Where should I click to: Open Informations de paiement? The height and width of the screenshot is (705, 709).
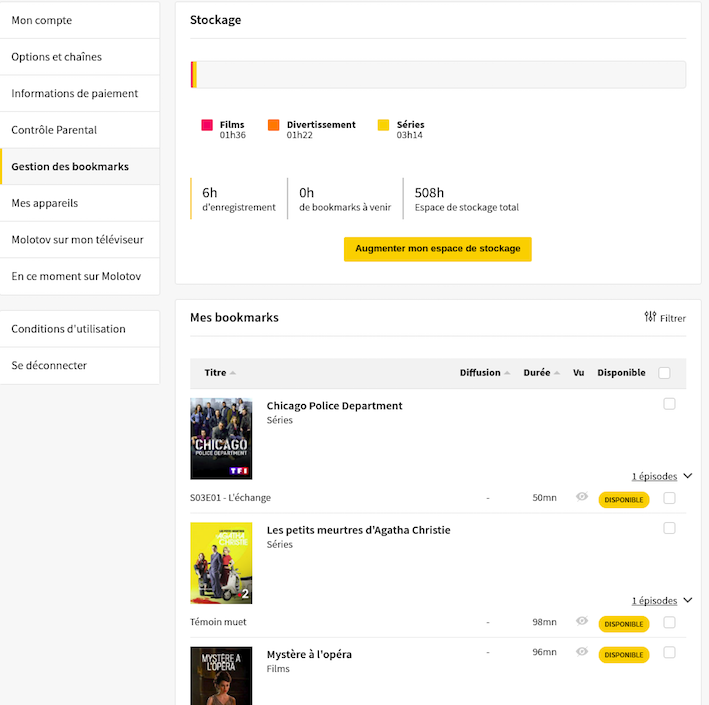coord(80,94)
